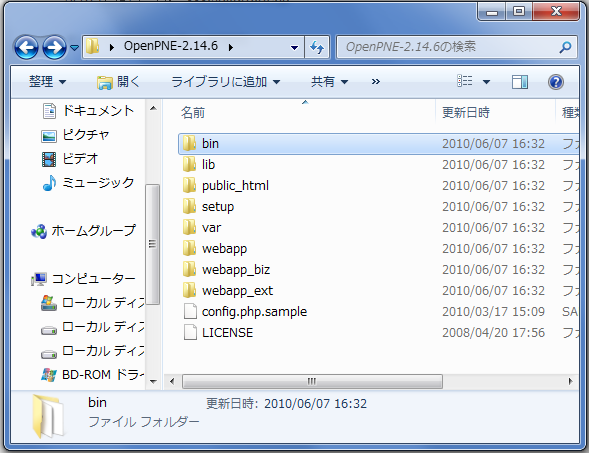589x453 pixels.
Task: Go back with the blue back arrow
Action: (x=26, y=48)
